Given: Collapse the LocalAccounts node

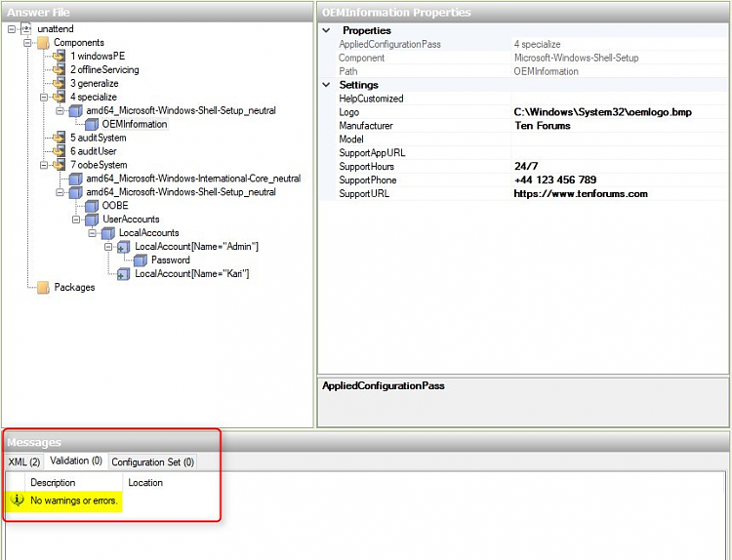Looking at the screenshot, I should (x=92, y=233).
